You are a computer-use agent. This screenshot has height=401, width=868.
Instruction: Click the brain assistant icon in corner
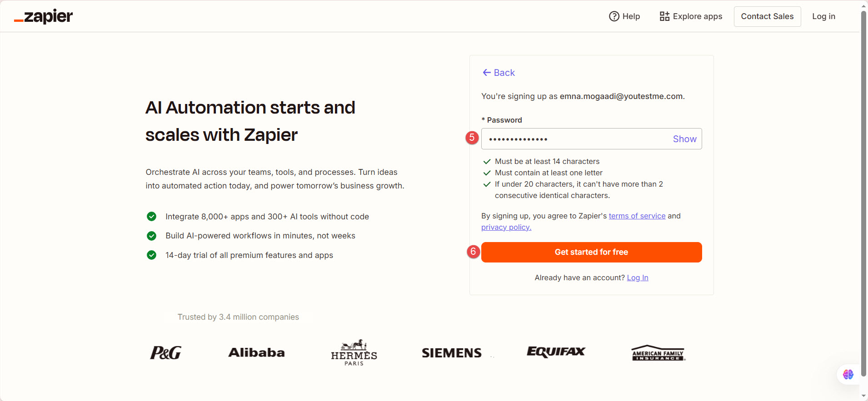coord(848,374)
